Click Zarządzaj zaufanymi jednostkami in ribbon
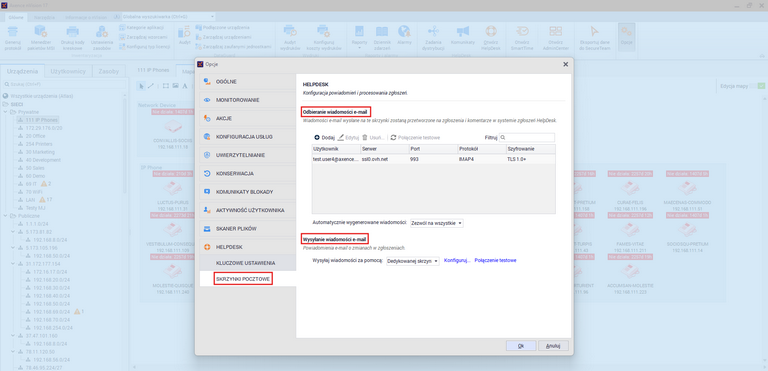The image size is (768, 371). (x=234, y=47)
